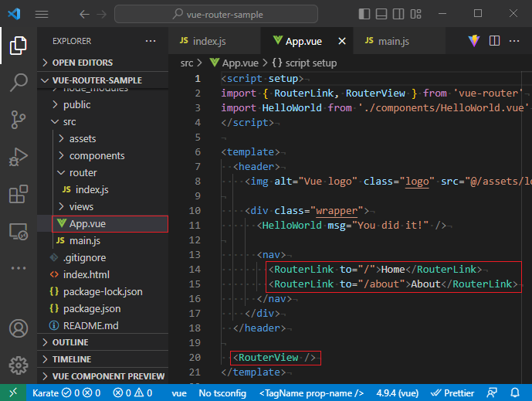
Task: Collapse the VUE-ROUTER-SAMPLE section
Action: point(103,80)
